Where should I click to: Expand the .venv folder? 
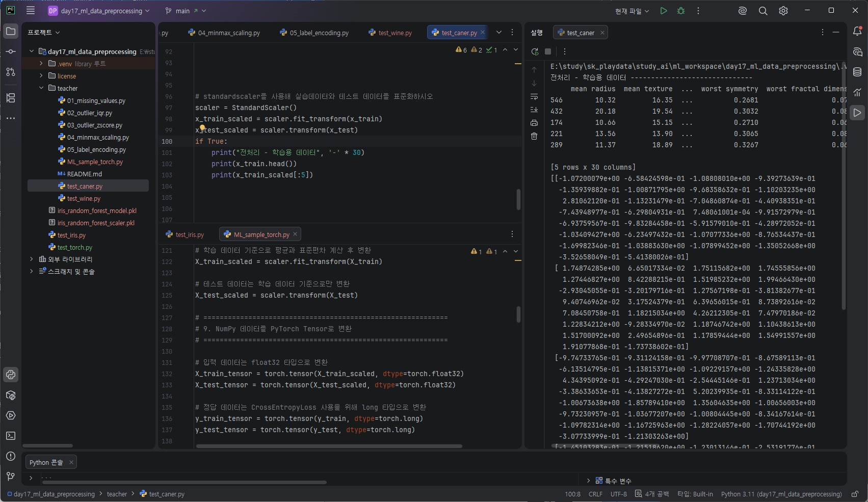coord(41,64)
